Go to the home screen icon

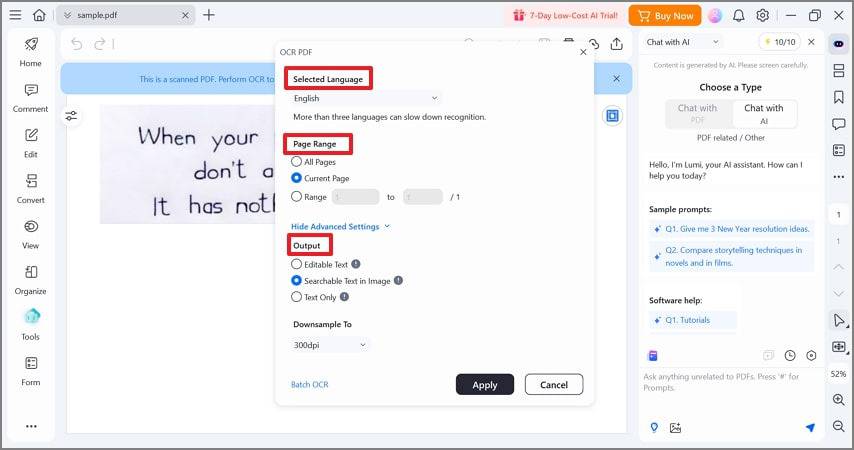coord(39,15)
